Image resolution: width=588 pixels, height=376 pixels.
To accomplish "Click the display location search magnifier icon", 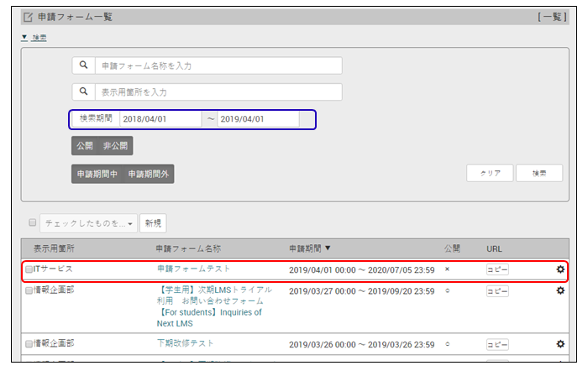I will [84, 91].
